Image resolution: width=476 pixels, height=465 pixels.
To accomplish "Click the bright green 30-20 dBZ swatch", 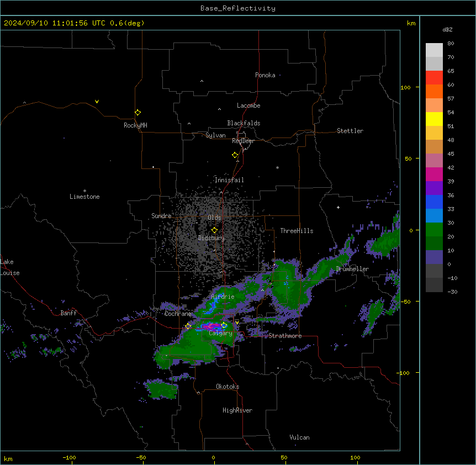I will (x=434, y=230).
